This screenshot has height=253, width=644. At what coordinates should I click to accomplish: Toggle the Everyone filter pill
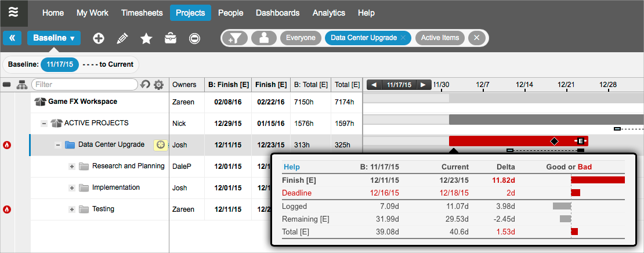tap(301, 38)
